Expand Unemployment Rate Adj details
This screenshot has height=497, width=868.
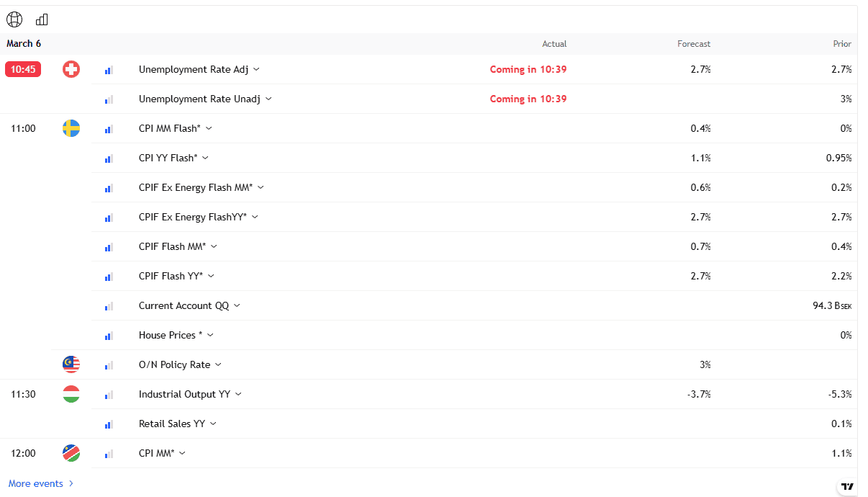[x=257, y=70]
